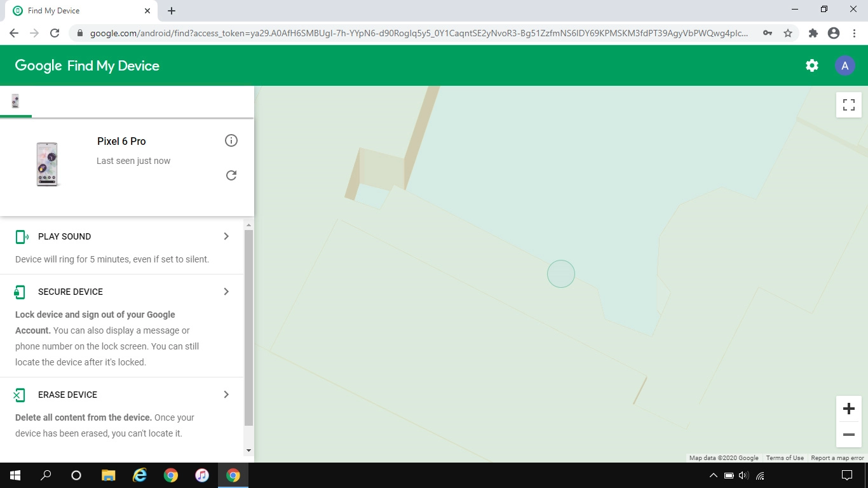Zoom in on the map
Screen dimensions: 868x488
coord(848,409)
